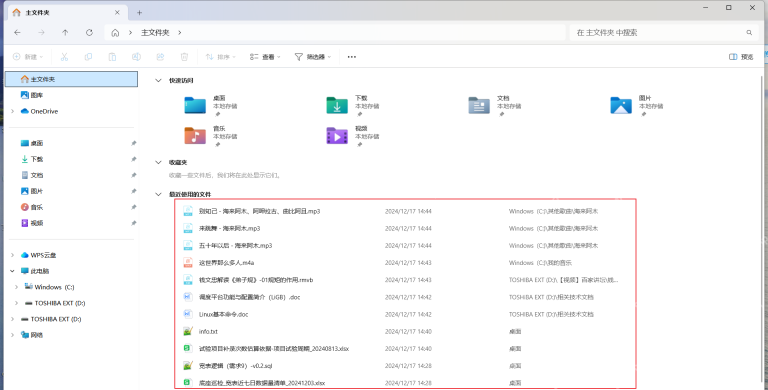Click the info.txt file icon

[188, 331]
